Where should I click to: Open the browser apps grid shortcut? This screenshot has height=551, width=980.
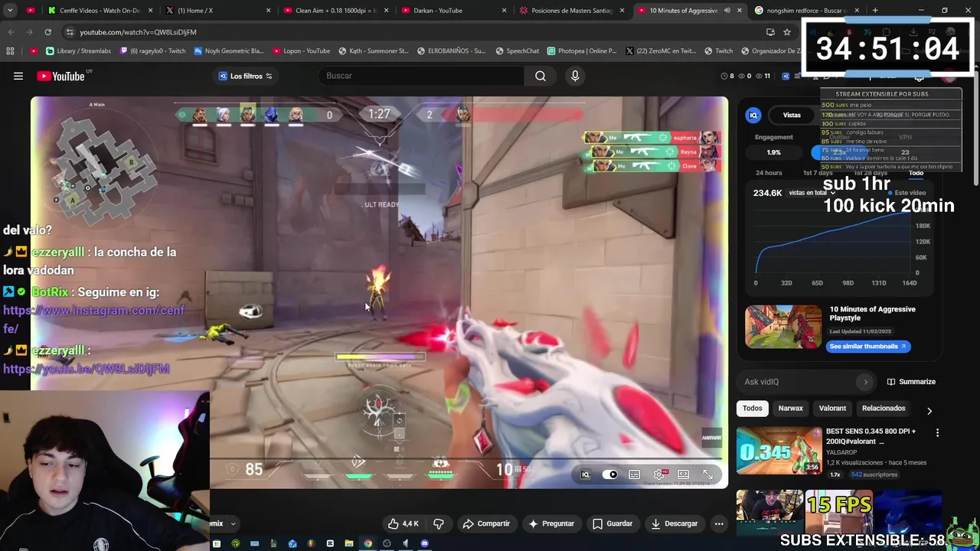click(10, 51)
